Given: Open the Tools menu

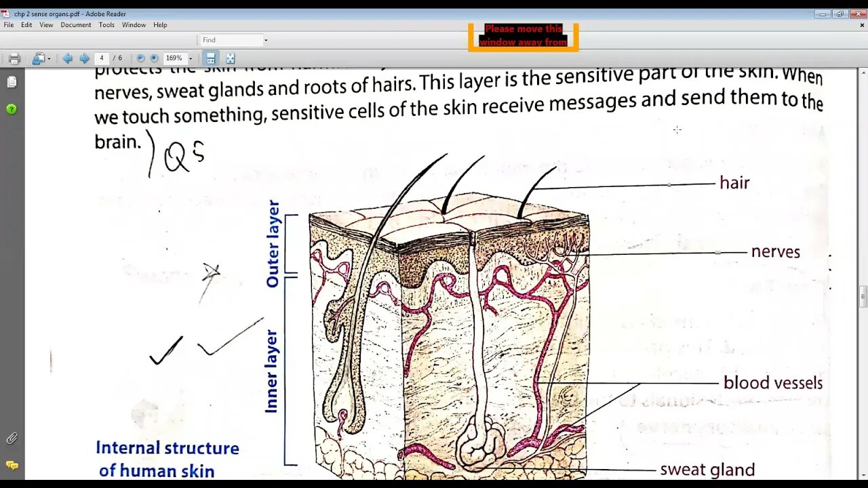Looking at the screenshot, I should tap(106, 25).
